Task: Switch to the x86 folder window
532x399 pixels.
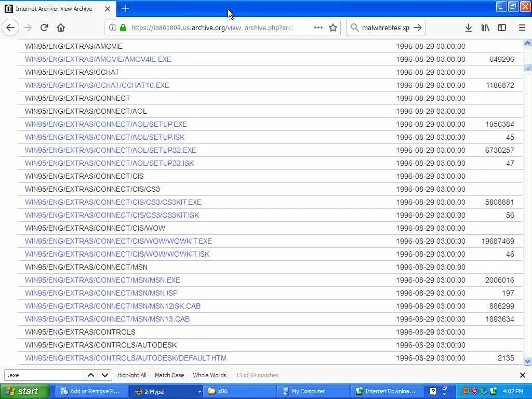Action: 239,391
